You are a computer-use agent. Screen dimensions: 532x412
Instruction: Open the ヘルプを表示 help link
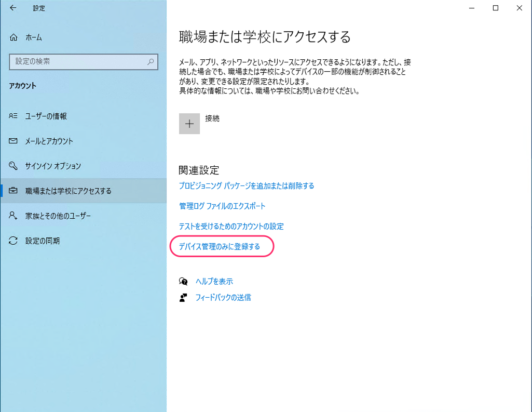pyautogui.click(x=214, y=282)
